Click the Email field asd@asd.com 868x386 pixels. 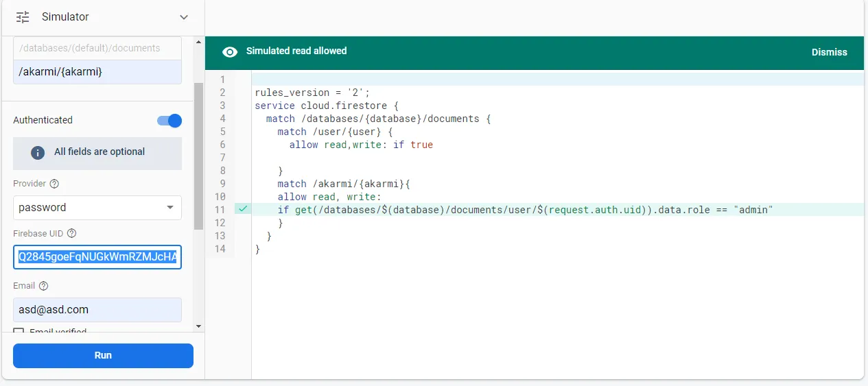[x=97, y=310]
